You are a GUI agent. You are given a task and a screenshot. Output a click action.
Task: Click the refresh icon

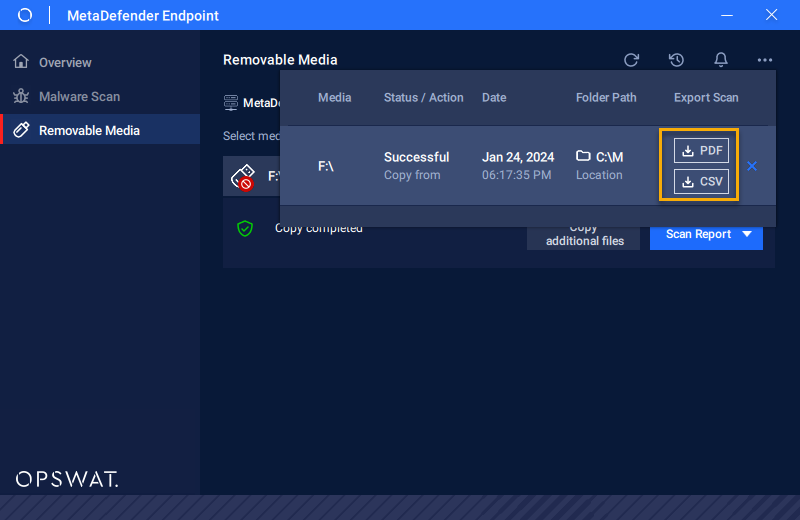631,60
